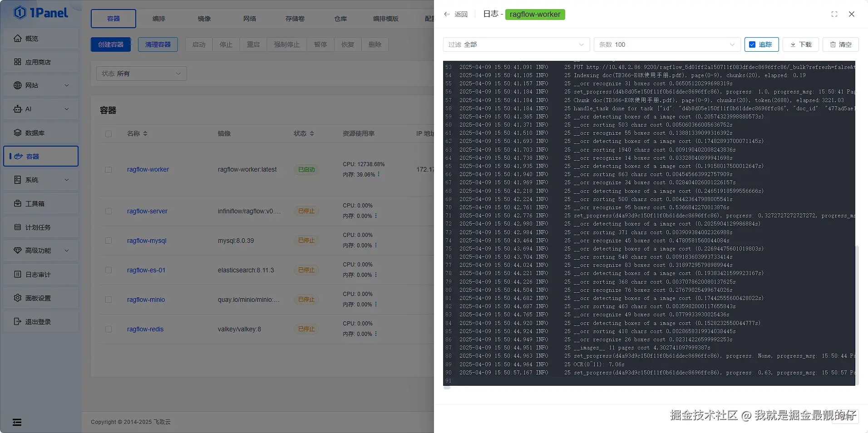The height and width of the screenshot is (433, 868).
Task: Open the 过滤 全部 time filter dropdown
Action: tap(517, 44)
